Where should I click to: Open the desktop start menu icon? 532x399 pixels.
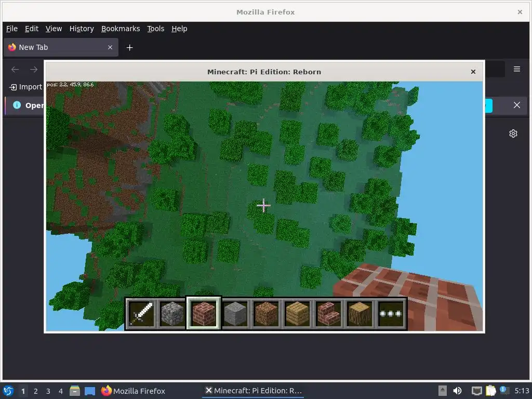[x=8, y=391]
